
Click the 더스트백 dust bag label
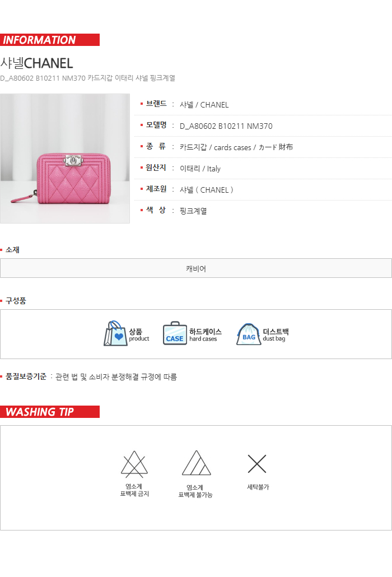(276, 335)
